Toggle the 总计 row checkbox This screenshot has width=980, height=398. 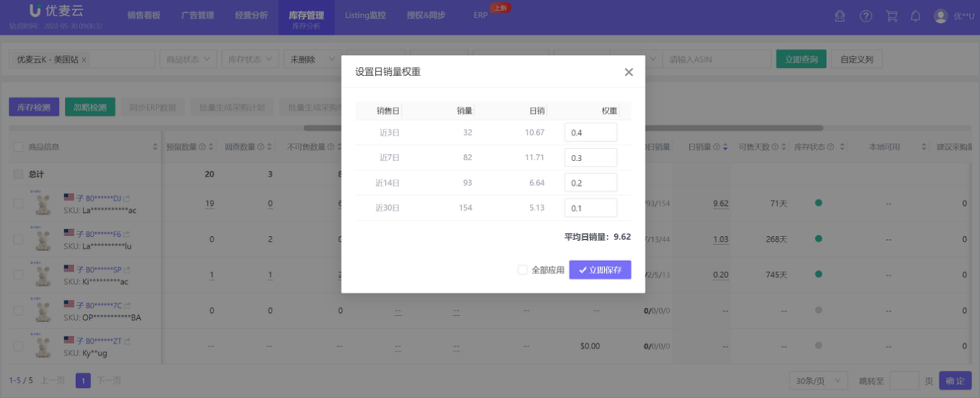point(19,174)
